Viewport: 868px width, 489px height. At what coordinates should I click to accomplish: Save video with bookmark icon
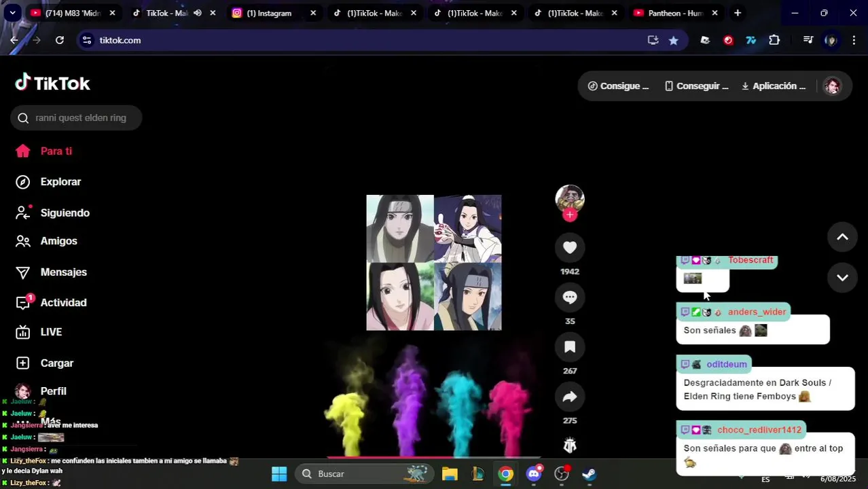click(x=570, y=347)
